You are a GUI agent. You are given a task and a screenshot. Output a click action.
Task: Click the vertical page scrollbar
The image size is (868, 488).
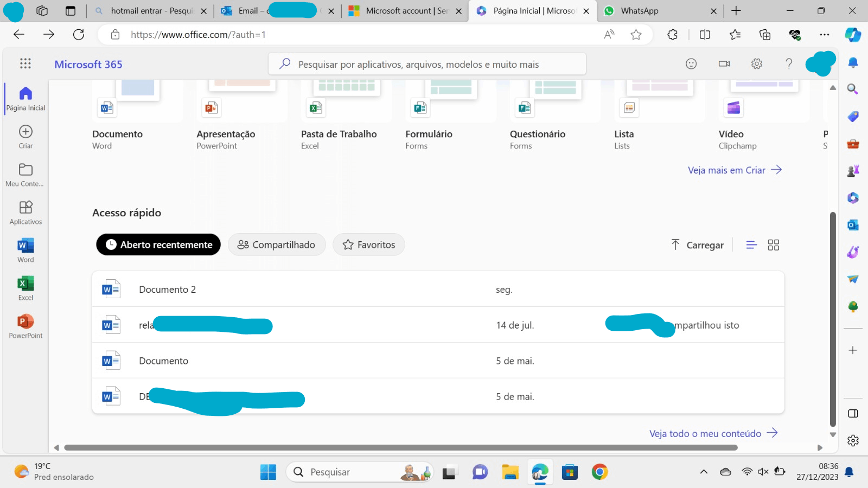point(833,320)
